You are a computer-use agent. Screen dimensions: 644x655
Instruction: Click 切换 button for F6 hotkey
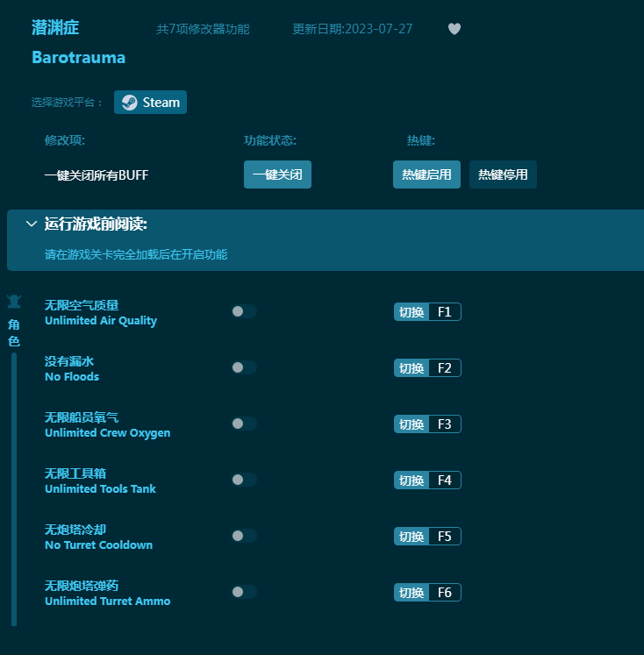tap(411, 593)
